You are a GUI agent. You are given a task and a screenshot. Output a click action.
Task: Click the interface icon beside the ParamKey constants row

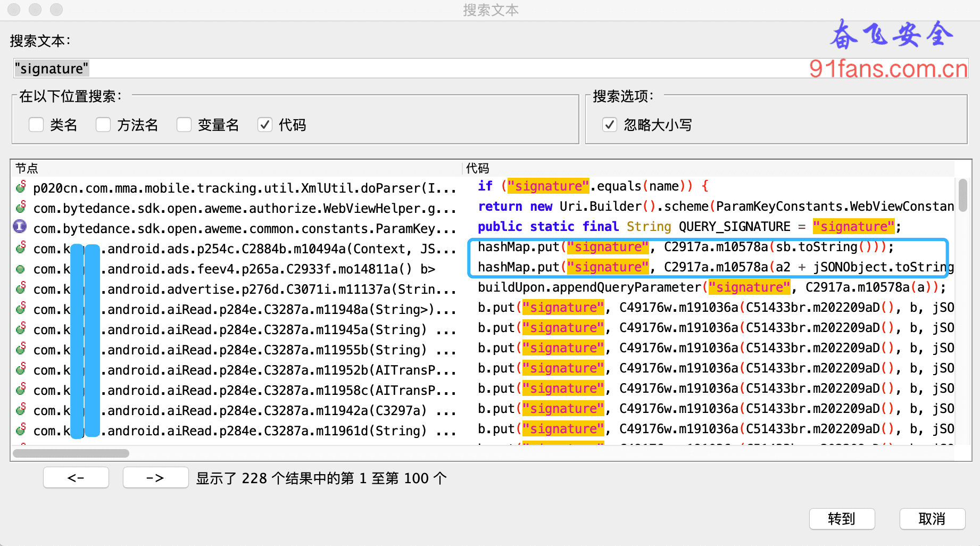(20, 227)
